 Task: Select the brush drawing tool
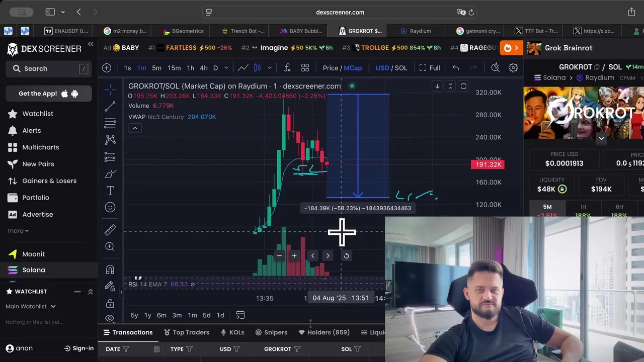coord(110,173)
